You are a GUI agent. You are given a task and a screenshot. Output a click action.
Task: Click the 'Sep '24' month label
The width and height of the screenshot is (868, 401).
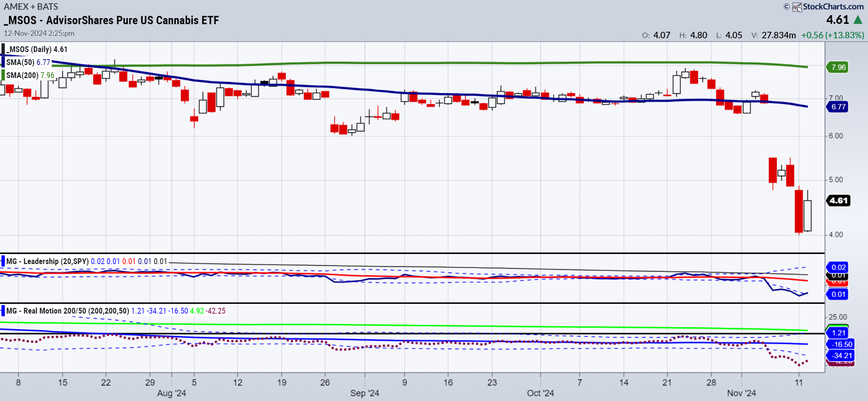pyautogui.click(x=365, y=393)
